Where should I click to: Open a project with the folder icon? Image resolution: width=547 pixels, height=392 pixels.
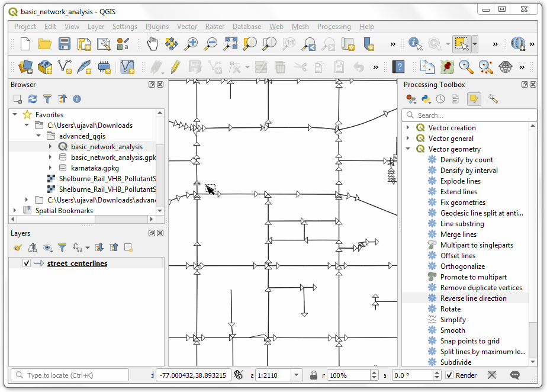pos(44,44)
